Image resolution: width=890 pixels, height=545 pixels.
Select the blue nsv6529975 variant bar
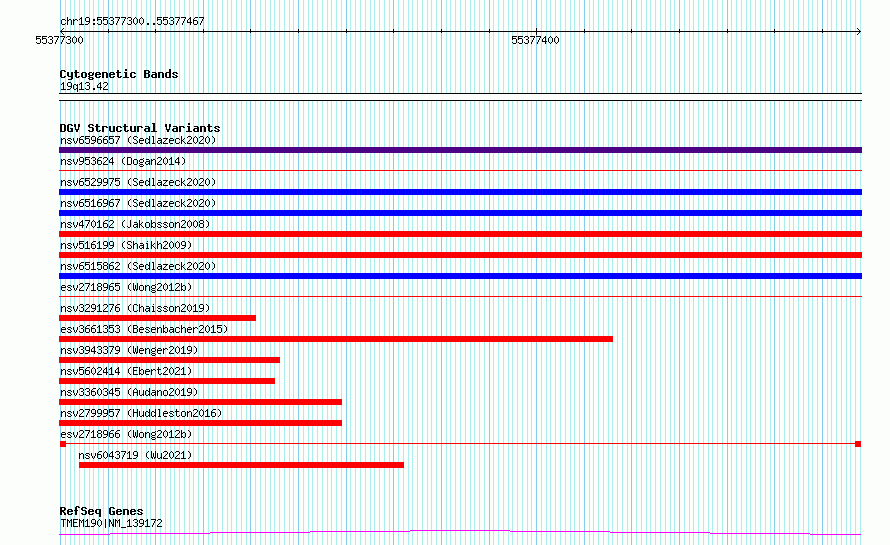[460, 192]
